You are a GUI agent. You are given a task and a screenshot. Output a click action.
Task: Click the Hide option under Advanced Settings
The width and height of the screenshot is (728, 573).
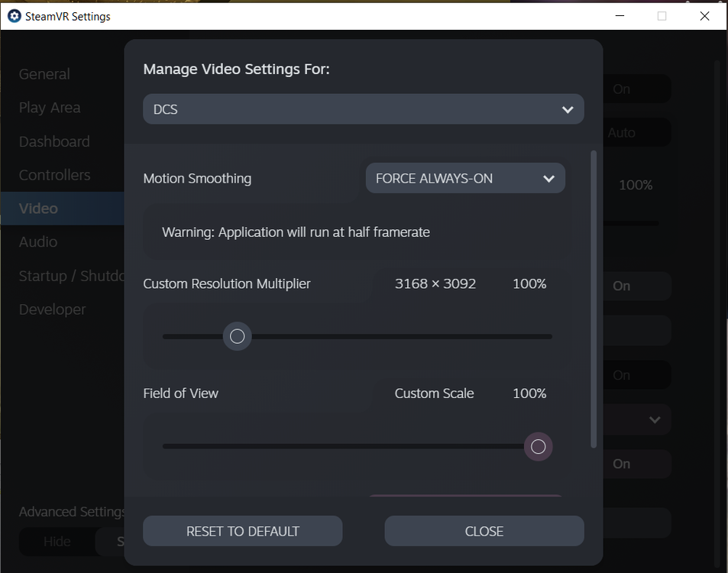(x=57, y=541)
